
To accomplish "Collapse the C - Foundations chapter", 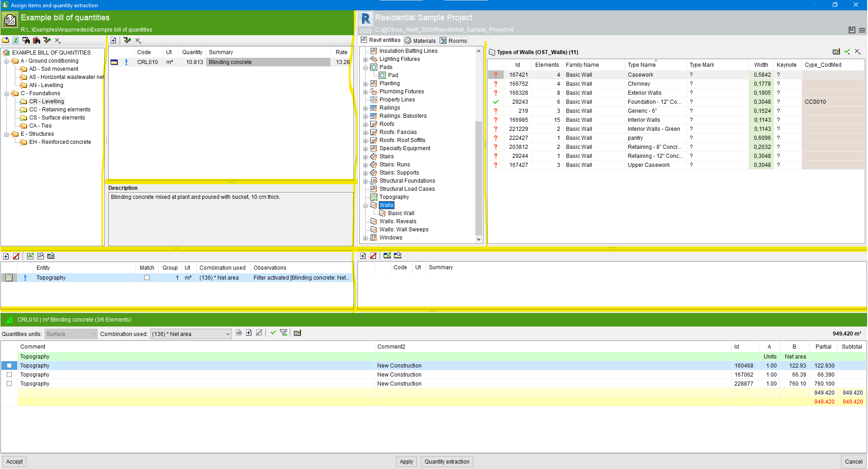I will click(x=7, y=94).
